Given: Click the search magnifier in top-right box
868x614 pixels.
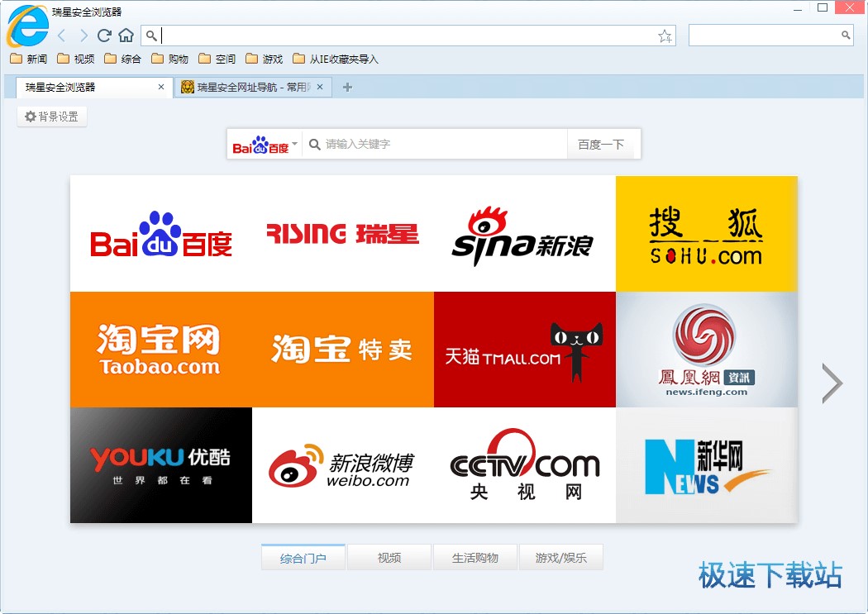Looking at the screenshot, I should pos(846,36).
